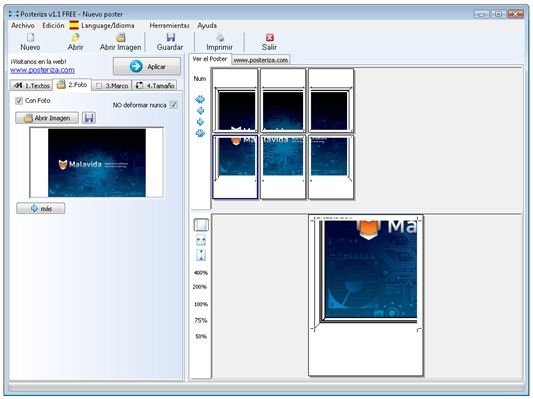This screenshot has width=533, height=399.
Task: Switch to the 3.Marco tab
Action: [x=111, y=85]
